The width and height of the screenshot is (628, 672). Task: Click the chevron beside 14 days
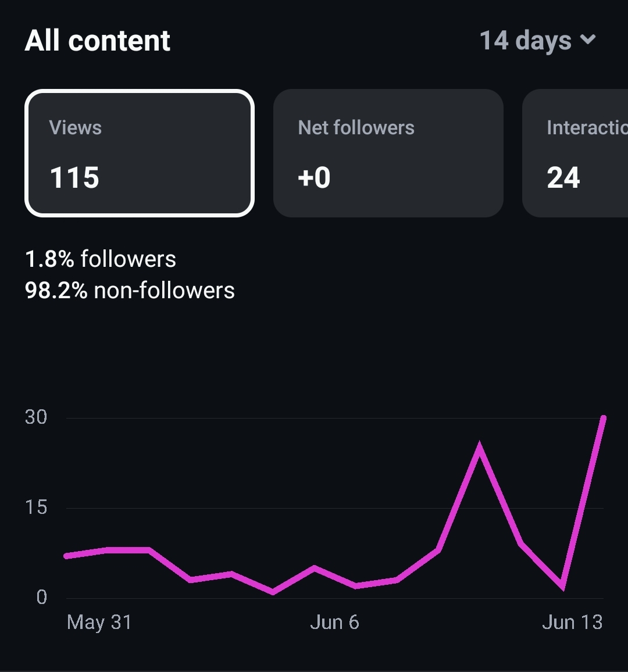[x=588, y=40]
